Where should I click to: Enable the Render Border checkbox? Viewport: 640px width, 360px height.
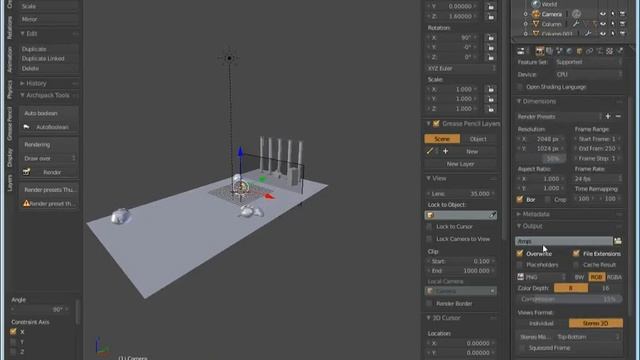pyautogui.click(x=429, y=303)
